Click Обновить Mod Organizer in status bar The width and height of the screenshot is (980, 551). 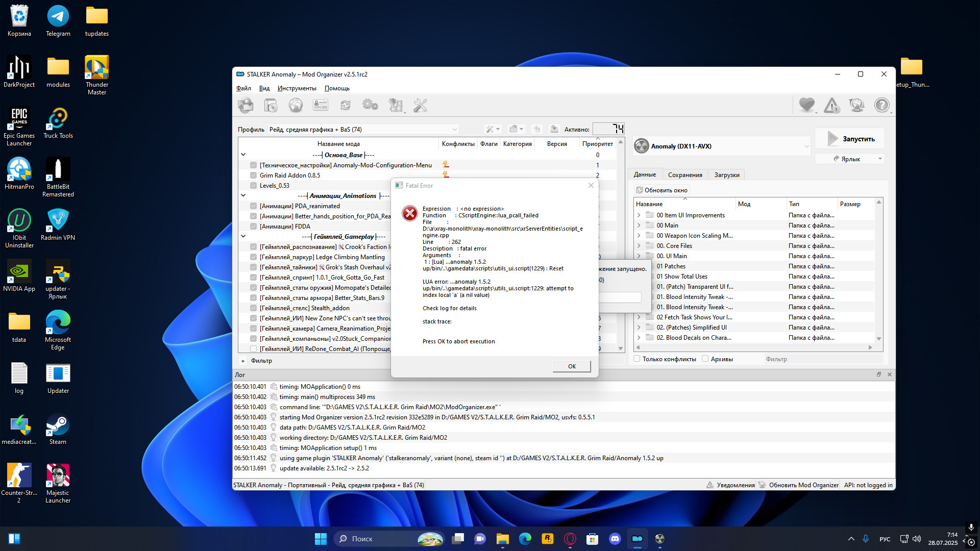[799, 485]
